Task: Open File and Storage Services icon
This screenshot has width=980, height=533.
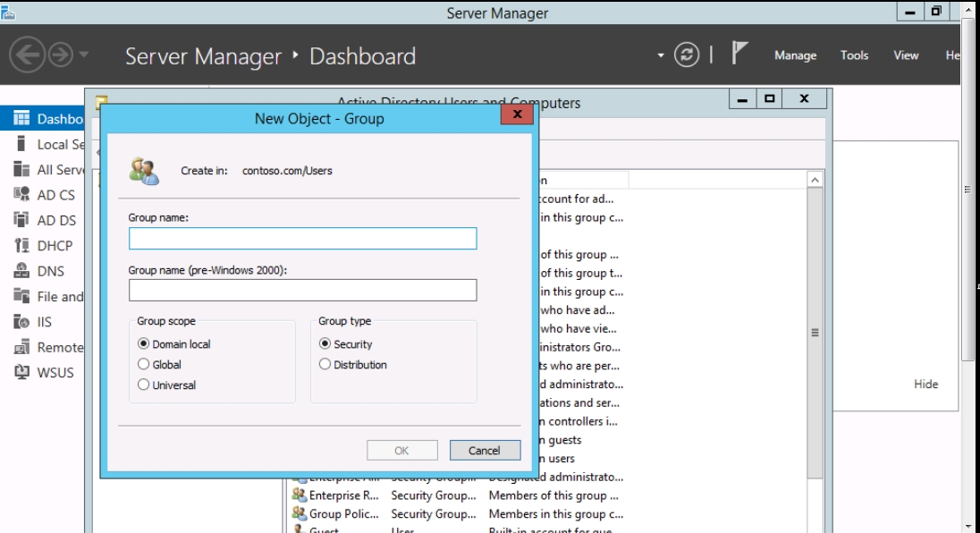Action: (x=21, y=296)
